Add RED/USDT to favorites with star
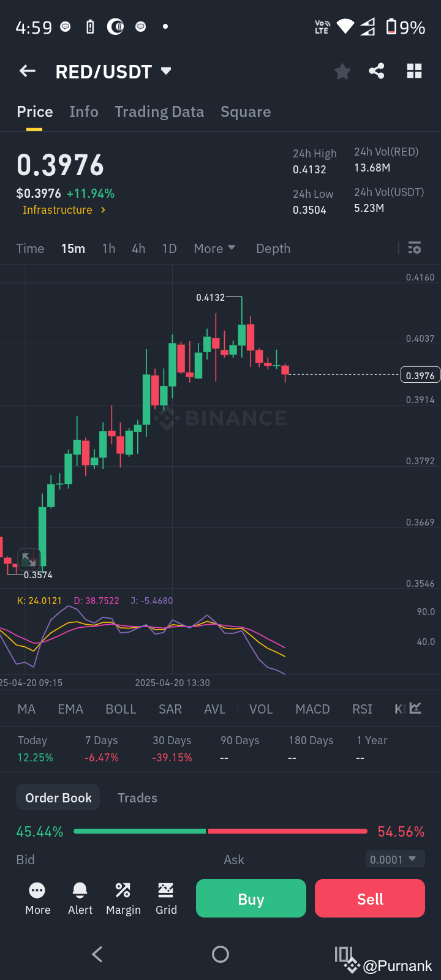 pos(342,72)
